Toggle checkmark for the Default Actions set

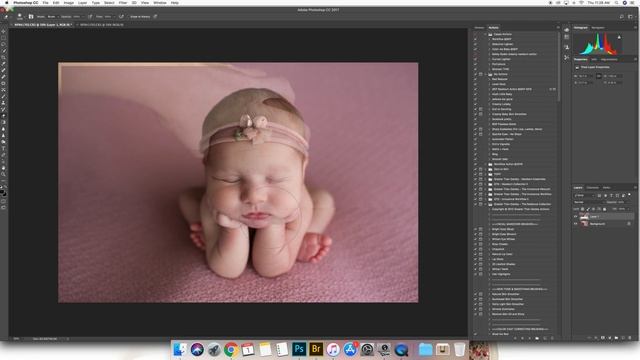tap(476, 34)
